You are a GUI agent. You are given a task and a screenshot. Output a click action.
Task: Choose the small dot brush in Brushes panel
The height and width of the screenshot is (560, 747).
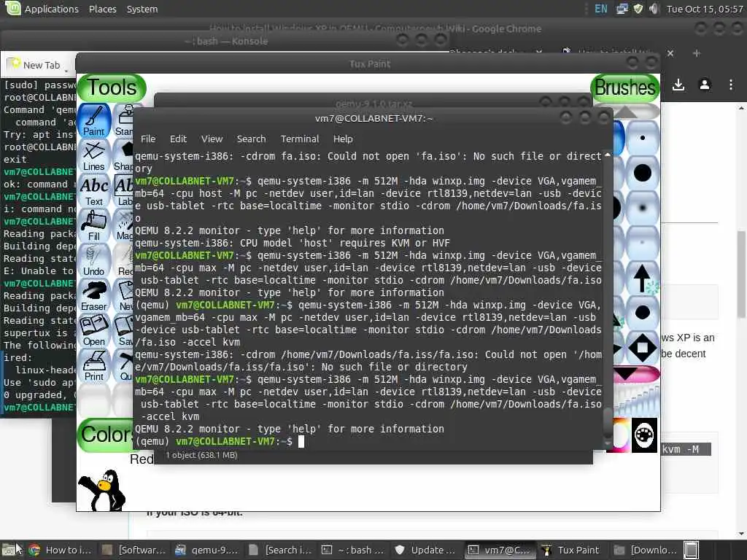[x=642, y=138]
